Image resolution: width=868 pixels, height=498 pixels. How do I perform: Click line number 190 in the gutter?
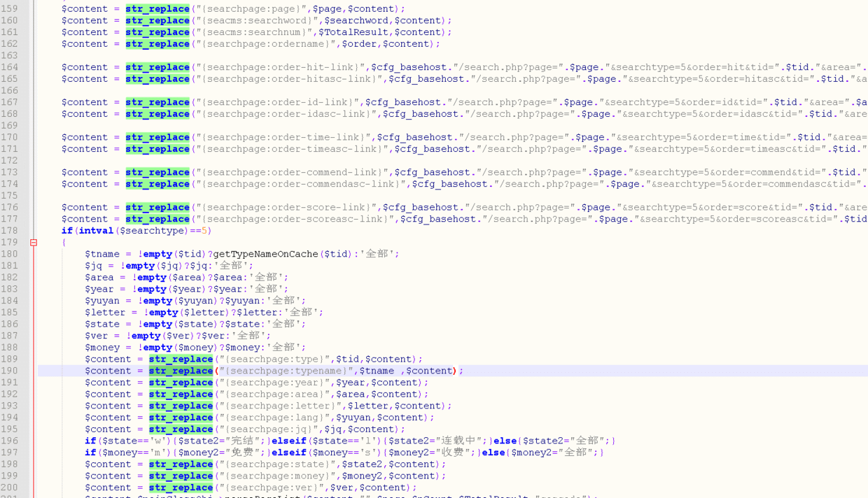[9, 371]
